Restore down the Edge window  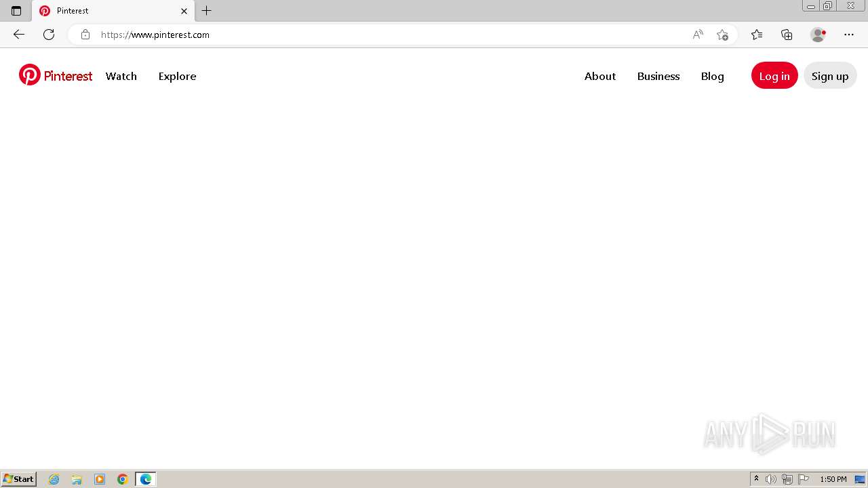pos(828,6)
